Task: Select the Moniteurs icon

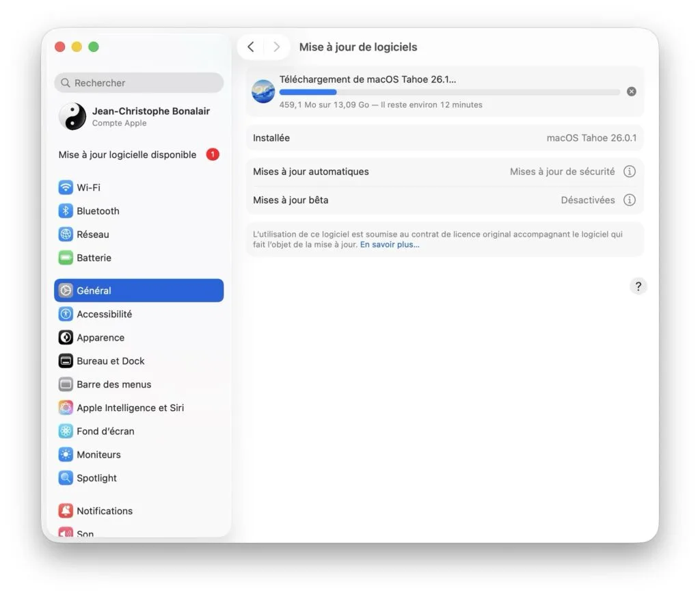Action: [66, 454]
